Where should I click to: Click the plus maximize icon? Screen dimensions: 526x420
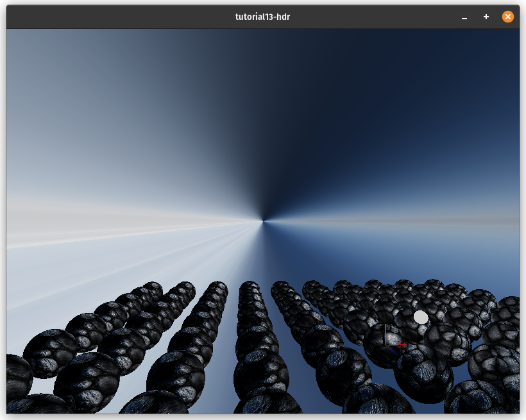pyautogui.click(x=486, y=17)
